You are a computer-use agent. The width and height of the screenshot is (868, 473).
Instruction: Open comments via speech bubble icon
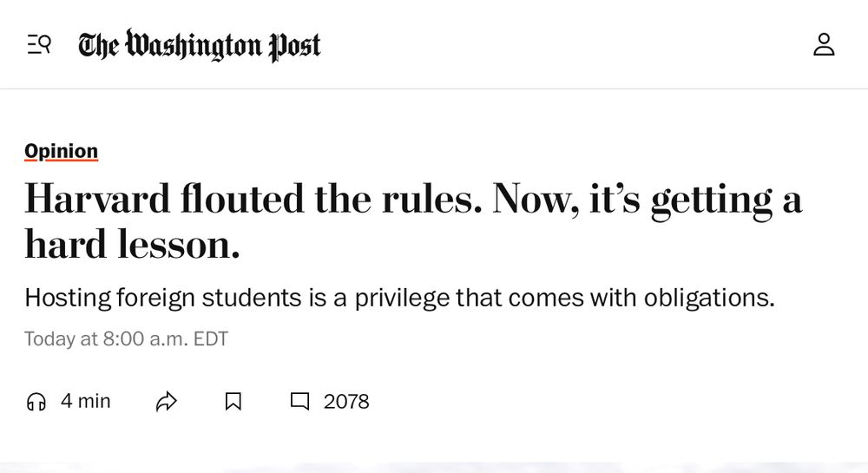[300, 402]
